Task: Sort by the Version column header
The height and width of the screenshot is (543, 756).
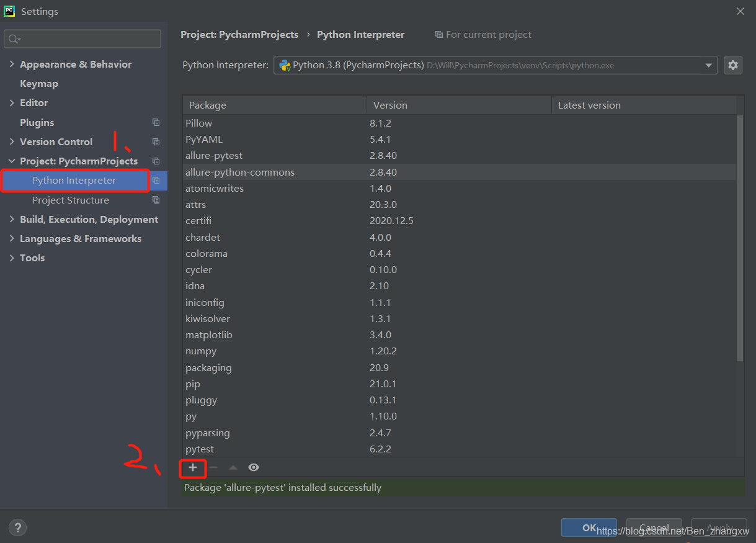Action: pyautogui.click(x=459, y=105)
